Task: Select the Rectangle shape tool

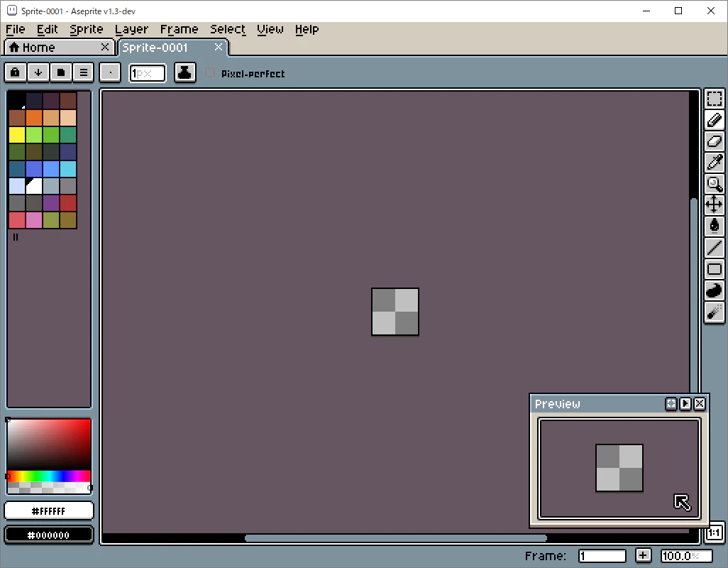Action: click(714, 269)
